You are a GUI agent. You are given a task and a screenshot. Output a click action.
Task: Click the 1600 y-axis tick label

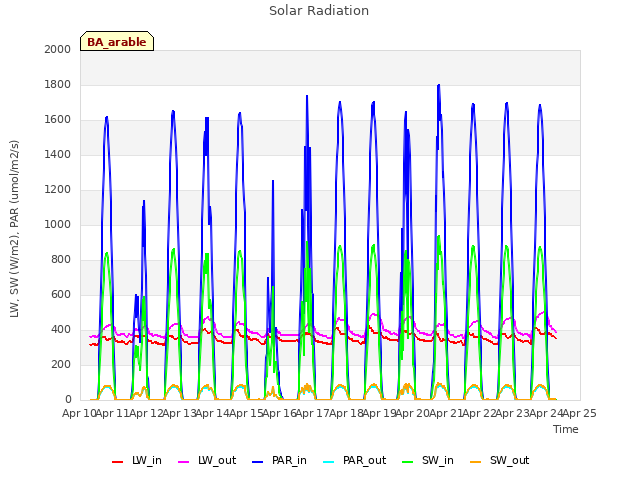[x=58, y=120]
